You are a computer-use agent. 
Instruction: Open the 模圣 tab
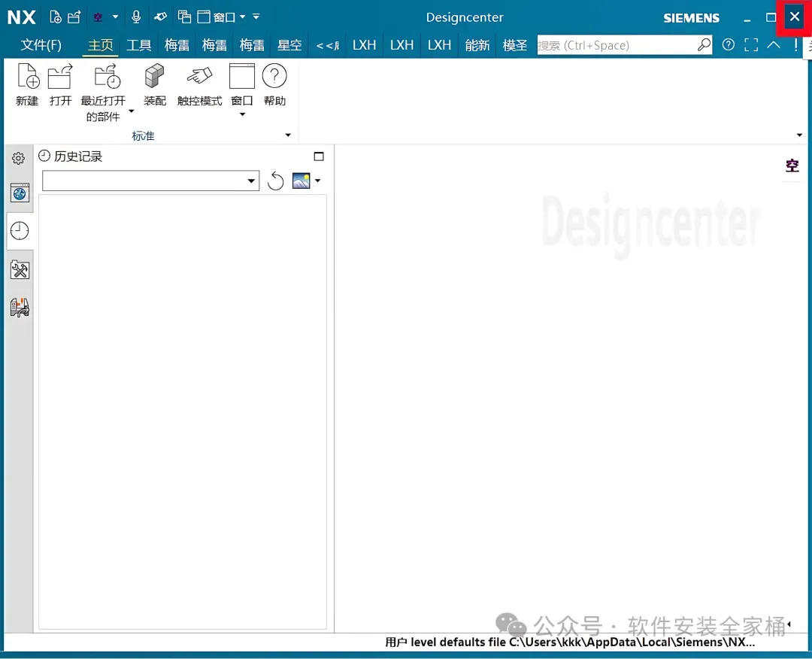click(515, 45)
